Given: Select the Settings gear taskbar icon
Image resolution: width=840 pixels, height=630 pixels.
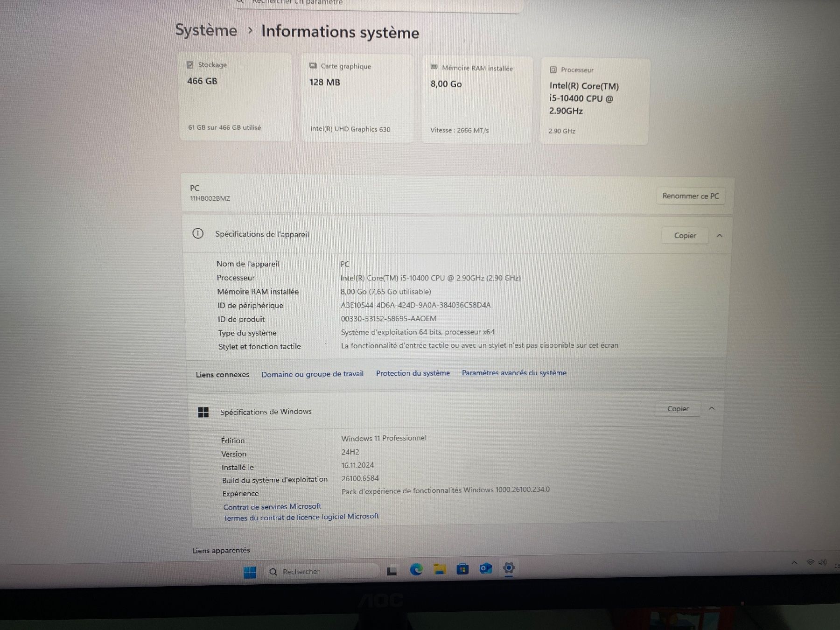Looking at the screenshot, I should [x=509, y=568].
